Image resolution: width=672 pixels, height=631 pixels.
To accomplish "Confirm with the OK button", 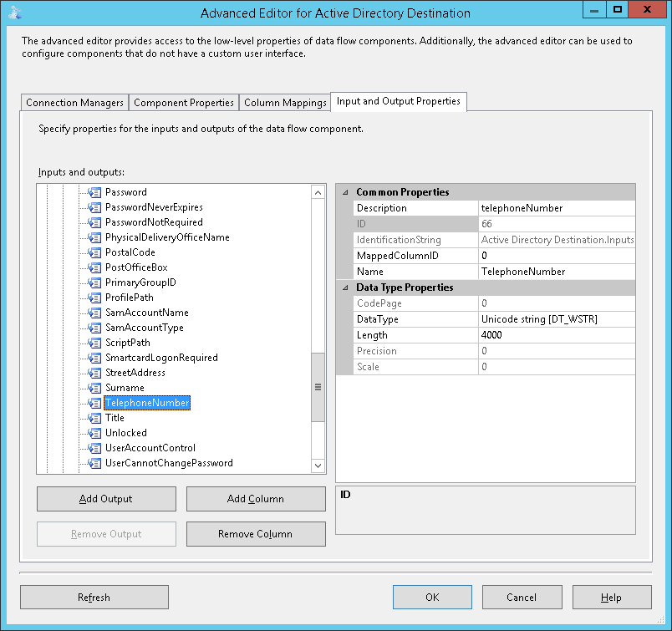I will click(432, 597).
